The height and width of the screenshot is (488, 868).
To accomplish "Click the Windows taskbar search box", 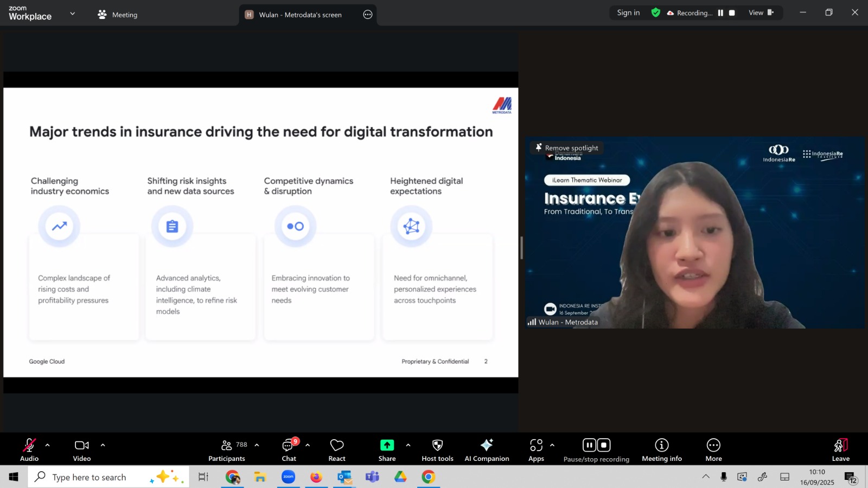I will 90,477.
